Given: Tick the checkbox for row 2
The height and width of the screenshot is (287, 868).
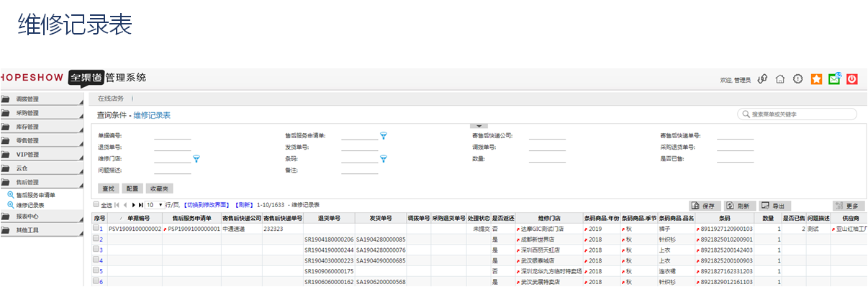Looking at the screenshot, I should [x=96, y=239].
